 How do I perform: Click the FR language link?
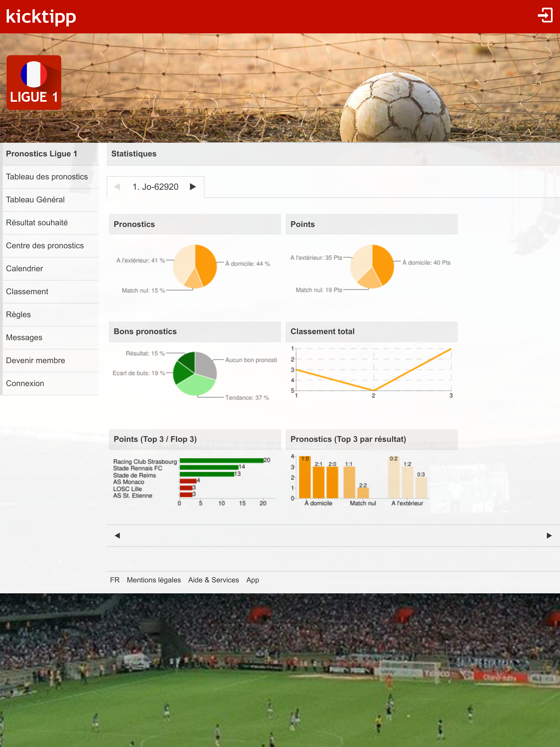tap(115, 580)
